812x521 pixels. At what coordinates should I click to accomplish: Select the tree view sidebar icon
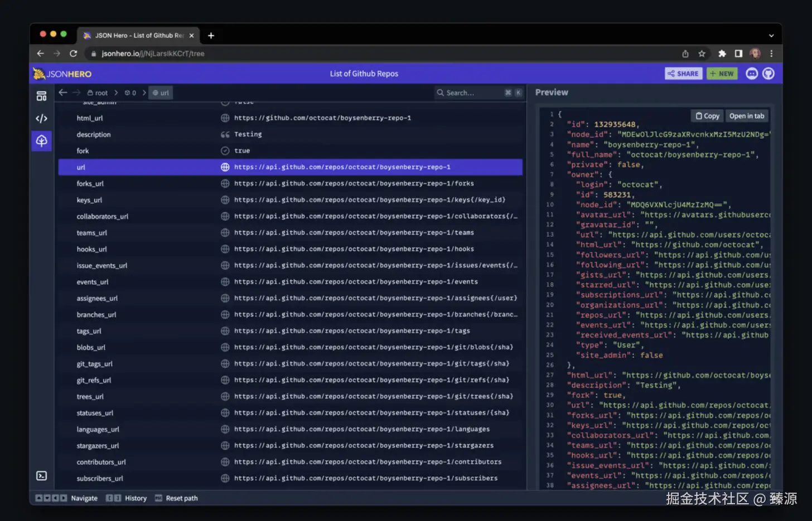pyautogui.click(x=41, y=141)
